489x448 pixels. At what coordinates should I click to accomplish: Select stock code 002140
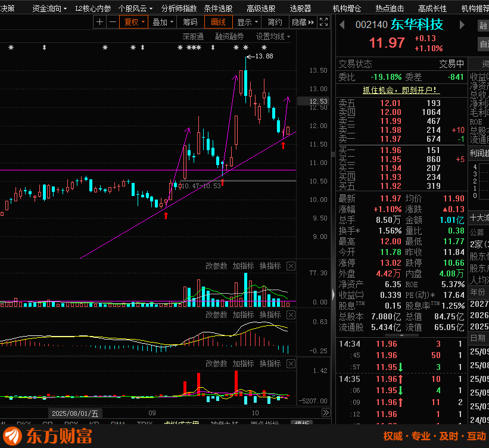[x=372, y=24]
